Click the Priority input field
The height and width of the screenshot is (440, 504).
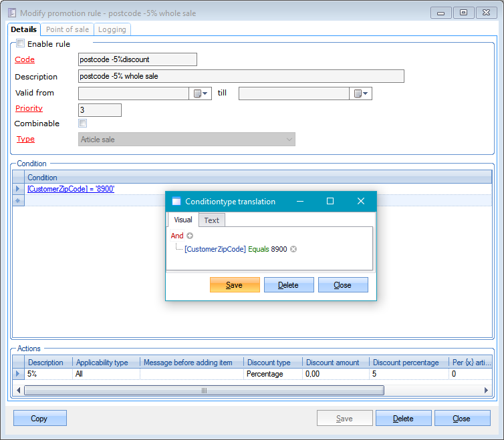coord(100,110)
